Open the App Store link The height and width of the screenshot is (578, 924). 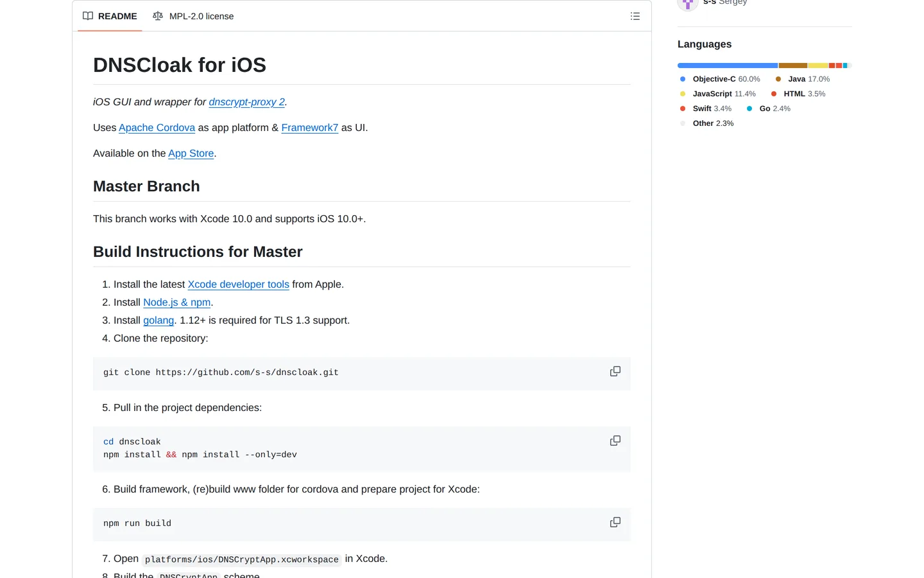tap(191, 153)
